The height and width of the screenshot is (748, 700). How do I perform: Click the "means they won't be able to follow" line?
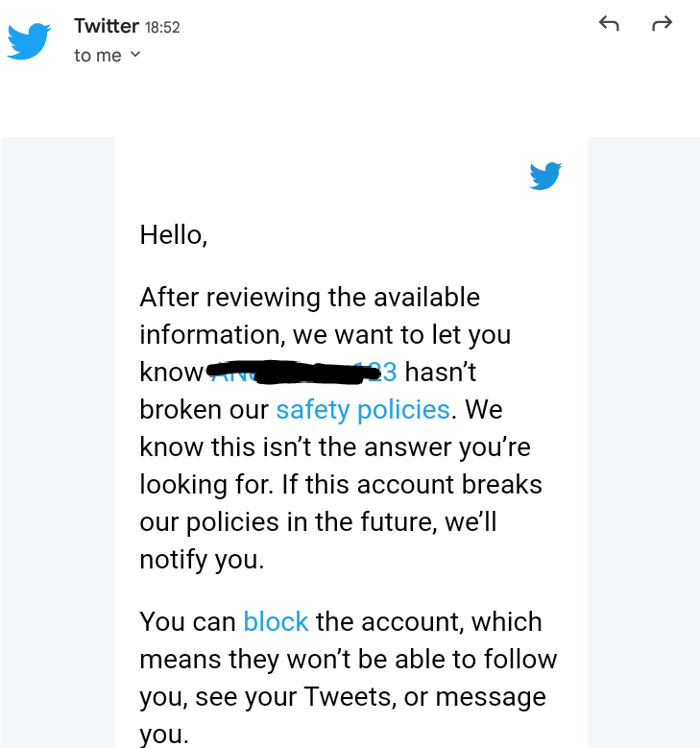[349, 660]
